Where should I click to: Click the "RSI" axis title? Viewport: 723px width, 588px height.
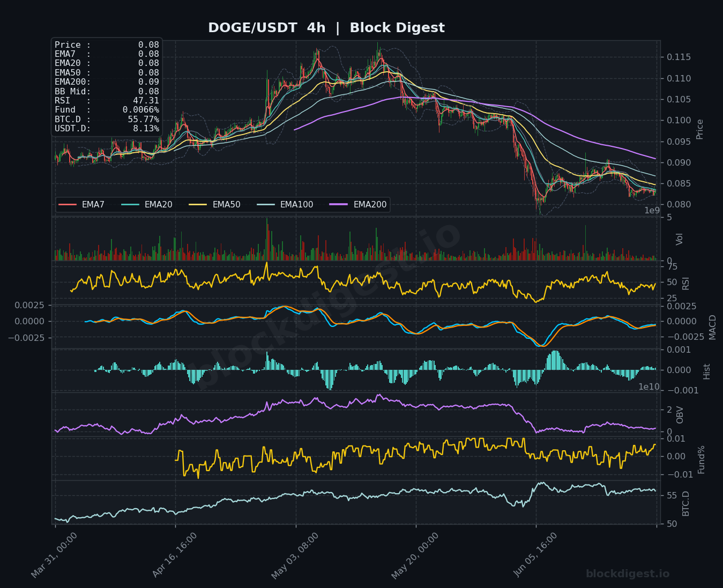coord(686,284)
